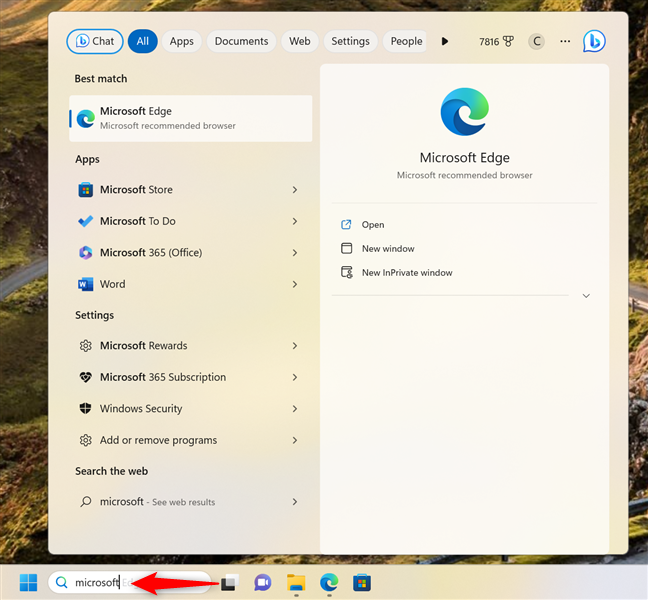Switch to the Settings filter tab

point(350,41)
